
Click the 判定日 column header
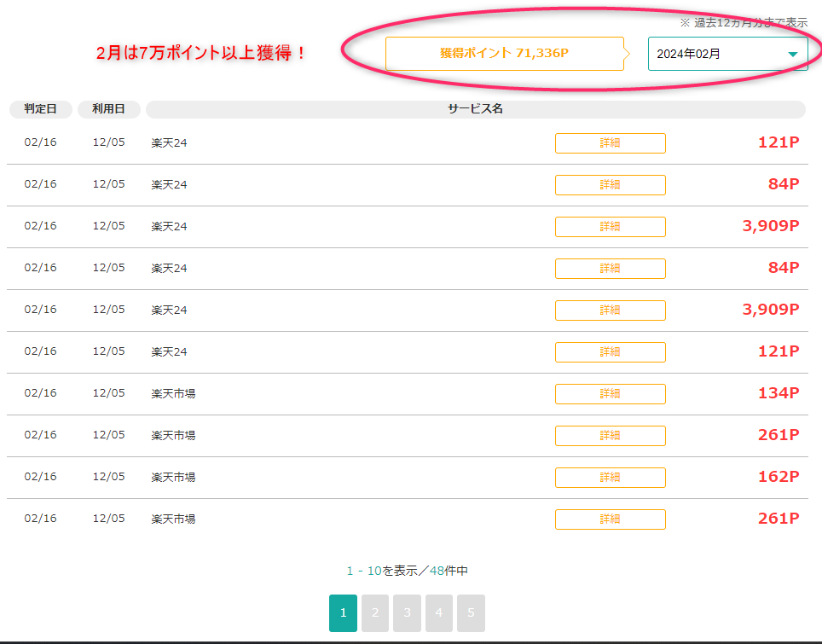point(40,109)
